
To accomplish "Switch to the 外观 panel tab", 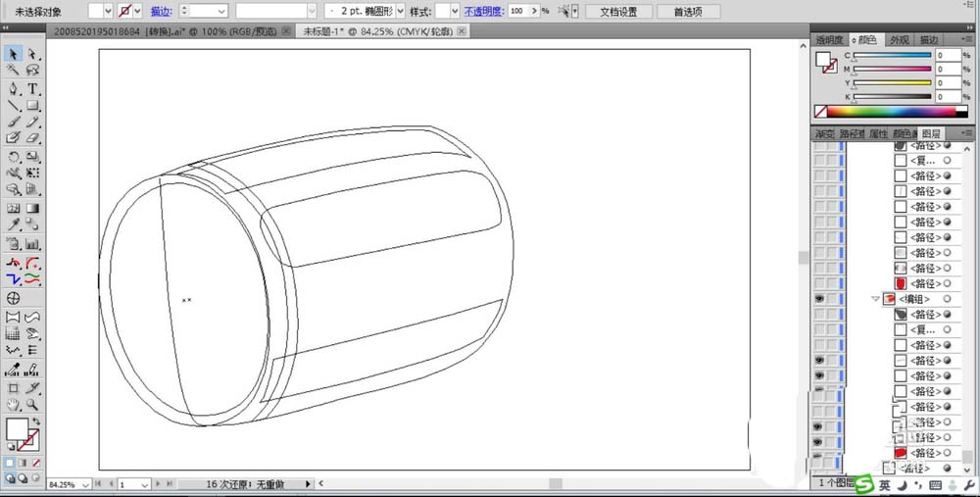I will pos(899,40).
